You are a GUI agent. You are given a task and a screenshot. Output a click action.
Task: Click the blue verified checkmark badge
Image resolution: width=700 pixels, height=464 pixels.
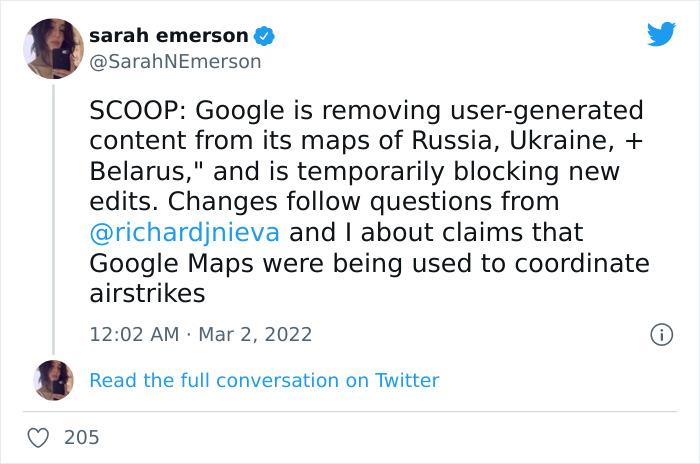[x=264, y=36]
